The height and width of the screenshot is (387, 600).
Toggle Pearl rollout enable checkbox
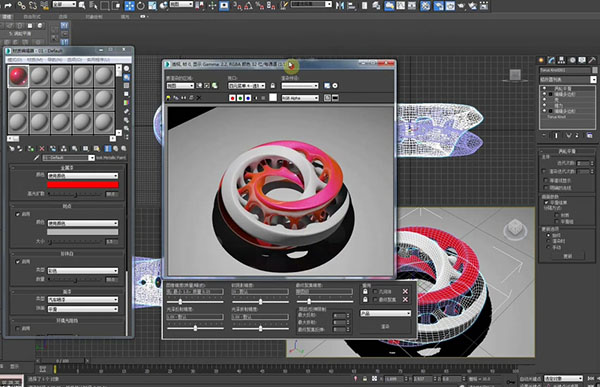pyautogui.click(x=18, y=262)
